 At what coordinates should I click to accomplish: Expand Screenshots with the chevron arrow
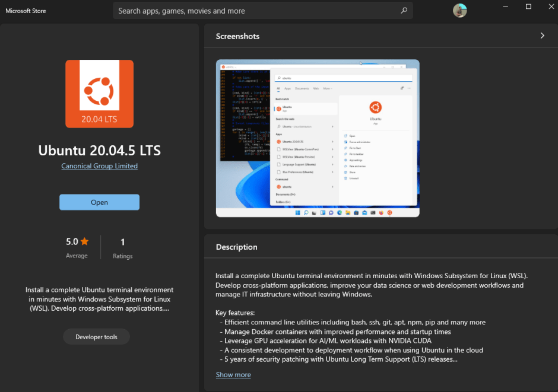pyautogui.click(x=542, y=36)
